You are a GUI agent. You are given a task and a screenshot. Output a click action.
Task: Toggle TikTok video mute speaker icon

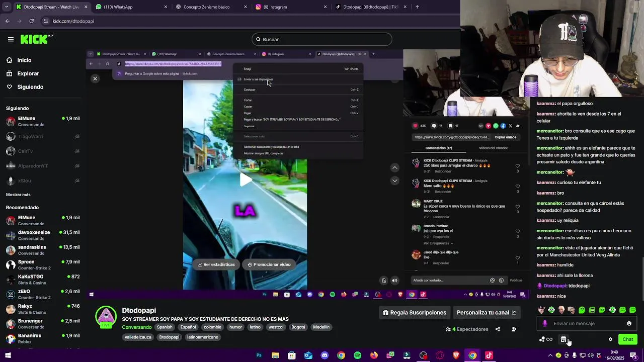(x=395, y=281)
